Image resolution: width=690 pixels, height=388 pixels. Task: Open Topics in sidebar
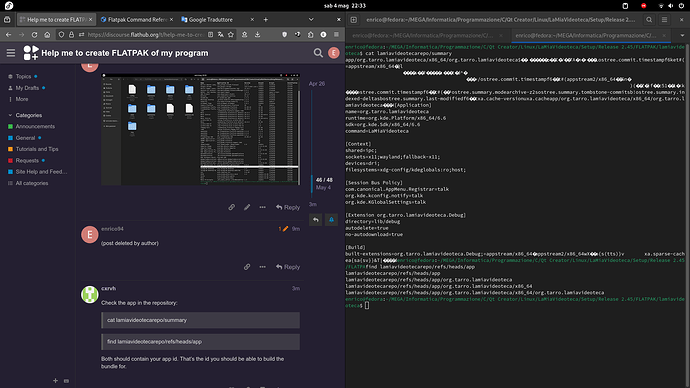[x=23, y=77]
